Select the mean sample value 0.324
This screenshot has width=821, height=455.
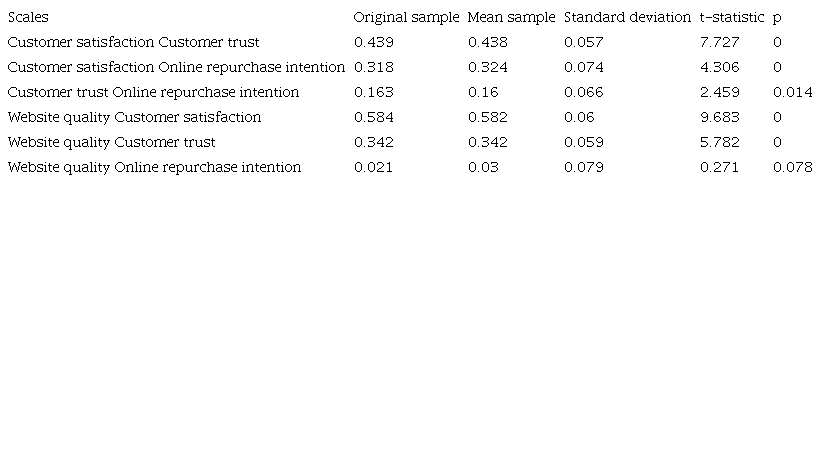click(487, 68)
